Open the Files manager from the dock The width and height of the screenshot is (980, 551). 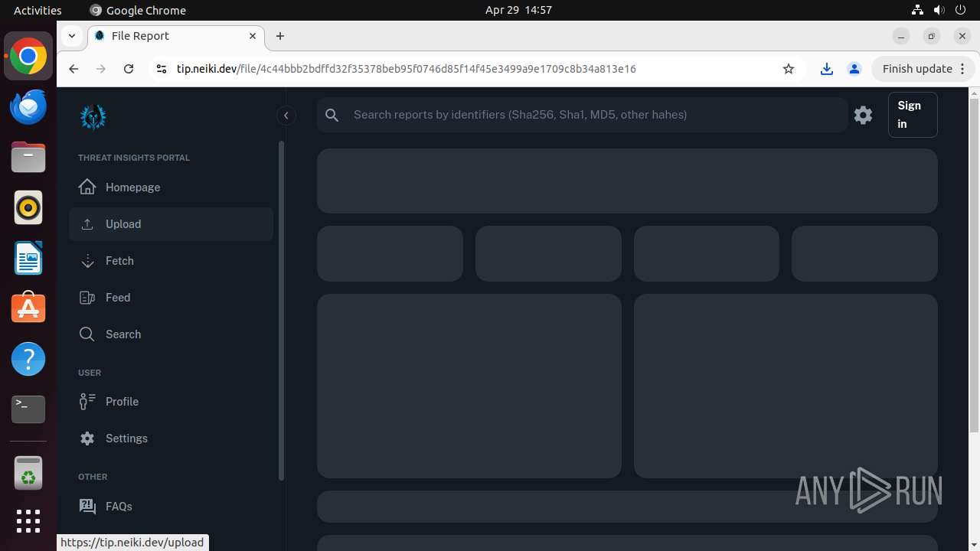click(x=28, y=158)
